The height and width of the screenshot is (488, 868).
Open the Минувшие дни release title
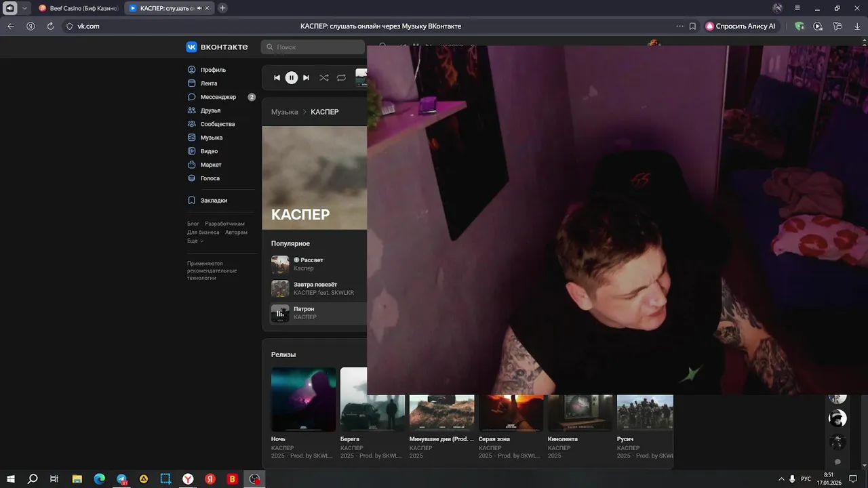point(441,439)
